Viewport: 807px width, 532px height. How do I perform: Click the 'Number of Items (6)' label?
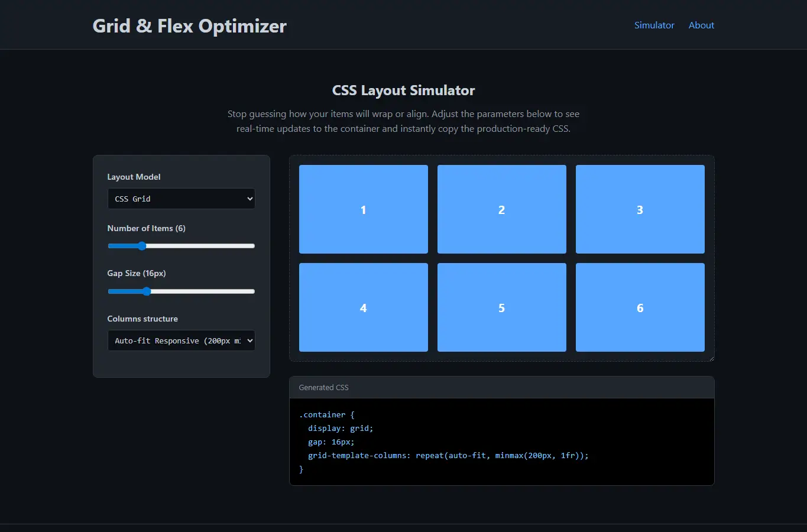click(146, 228)
